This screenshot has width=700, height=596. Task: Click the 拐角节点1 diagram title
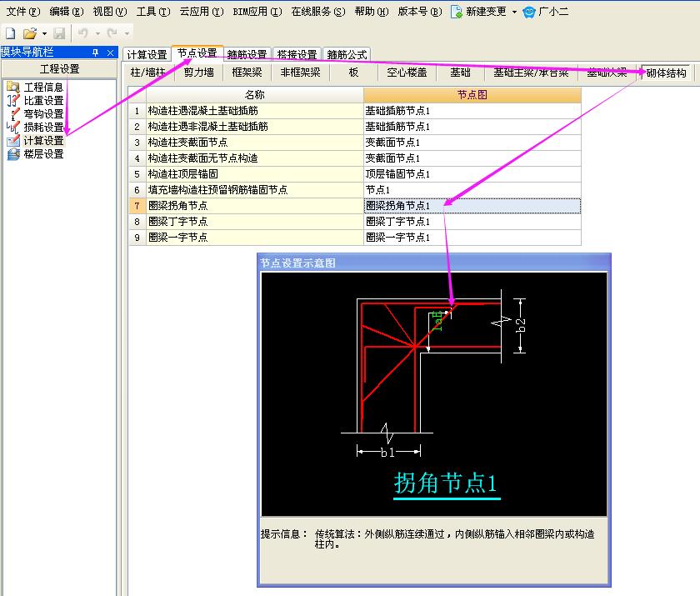[x=446, y=483]
